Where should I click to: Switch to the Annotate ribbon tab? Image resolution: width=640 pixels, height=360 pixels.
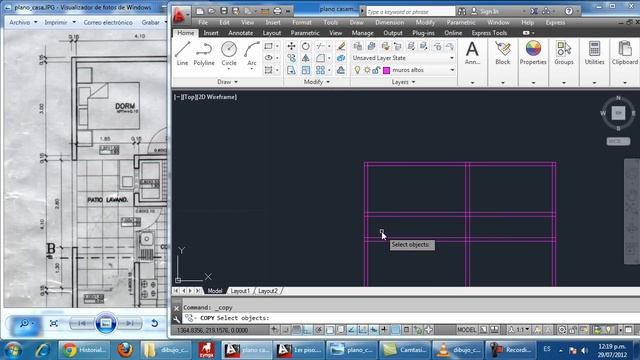pos(240,33)
